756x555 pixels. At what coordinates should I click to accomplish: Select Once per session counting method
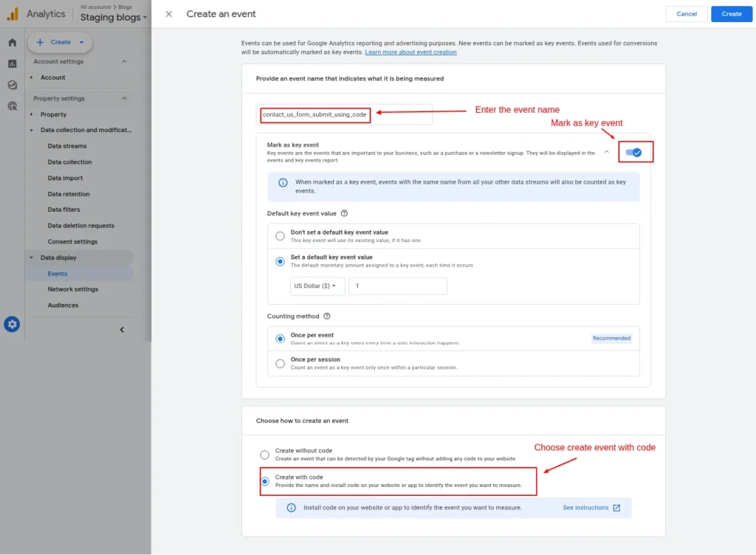280,363
